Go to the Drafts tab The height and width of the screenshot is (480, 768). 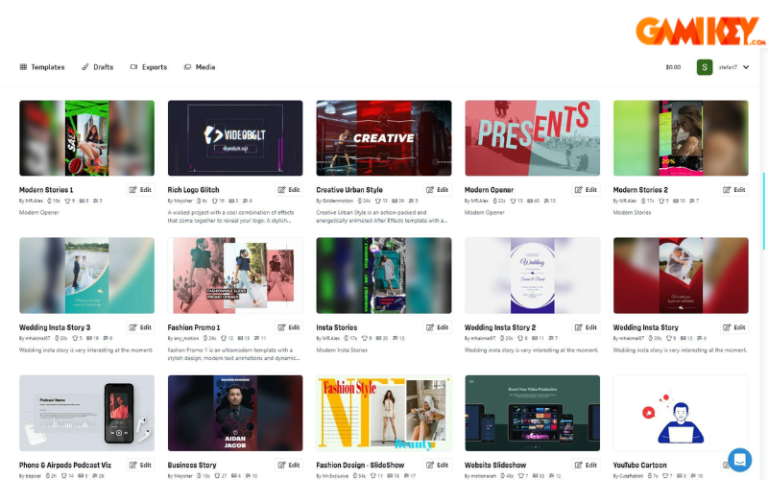point(103,67)
